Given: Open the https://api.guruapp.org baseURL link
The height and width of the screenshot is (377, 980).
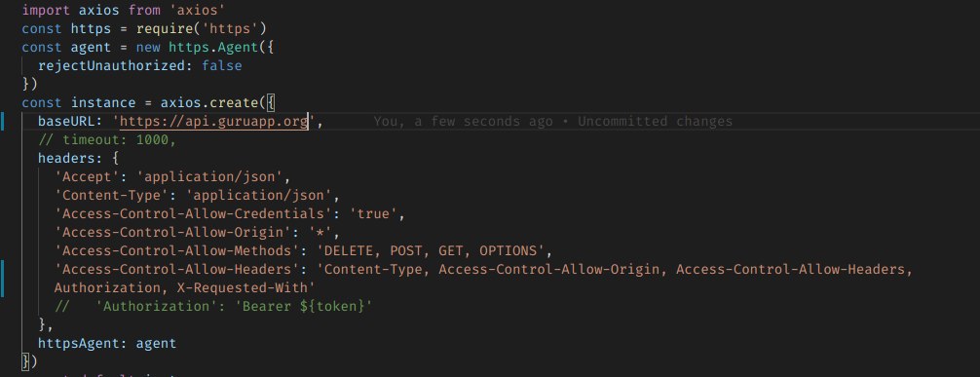Looking at the screenshot, I should (x=213, y=122).
